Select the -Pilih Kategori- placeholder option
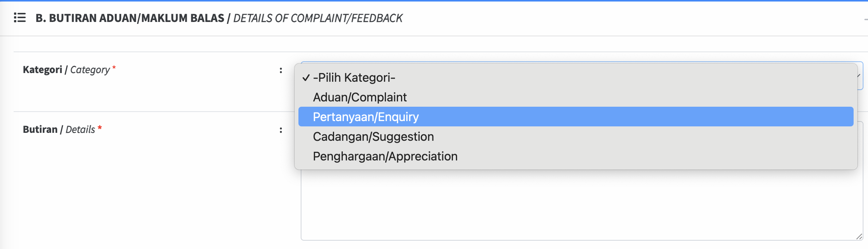Screen dimensions: 868x249 click(354, 78)
